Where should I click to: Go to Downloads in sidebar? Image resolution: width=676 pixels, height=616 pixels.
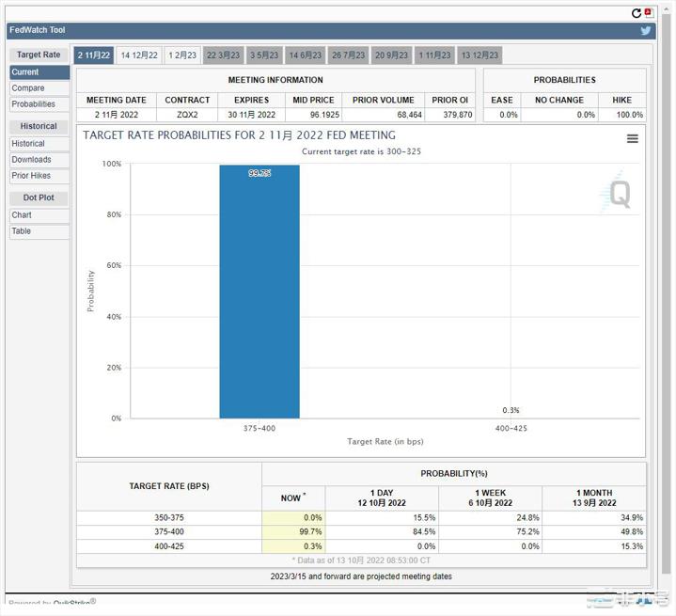click(32, 160)
